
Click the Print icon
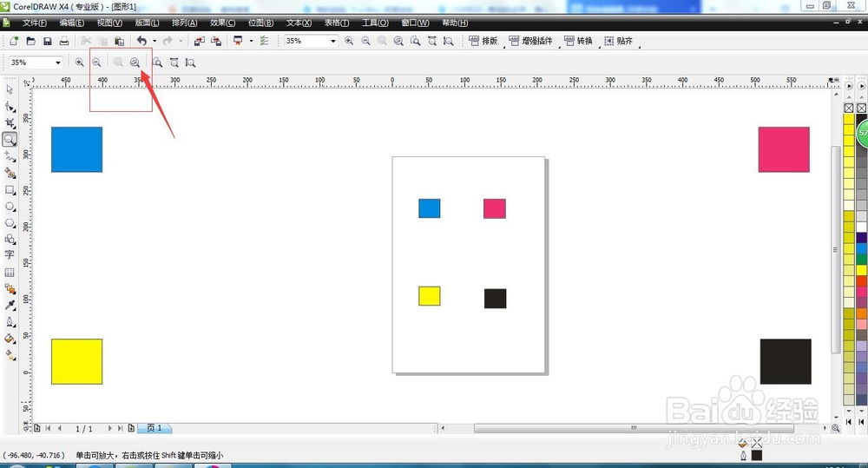pyautogui.click(x=64, y=41)
